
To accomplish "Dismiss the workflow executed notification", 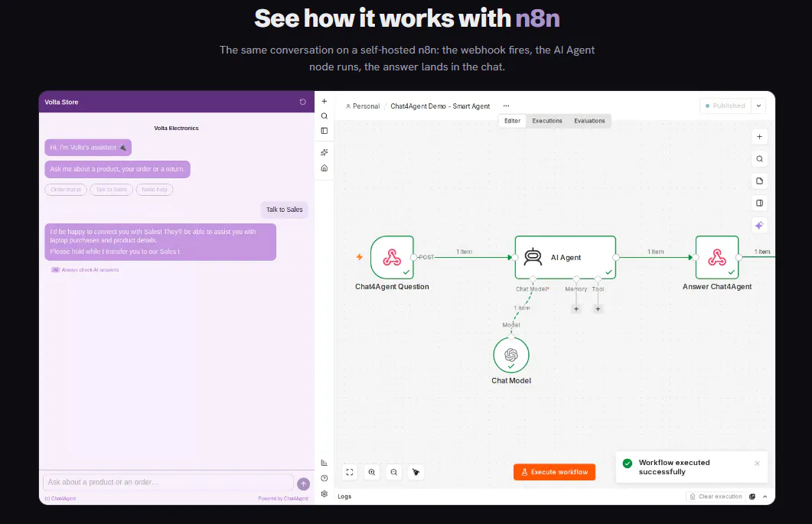I will click(757, 464).
